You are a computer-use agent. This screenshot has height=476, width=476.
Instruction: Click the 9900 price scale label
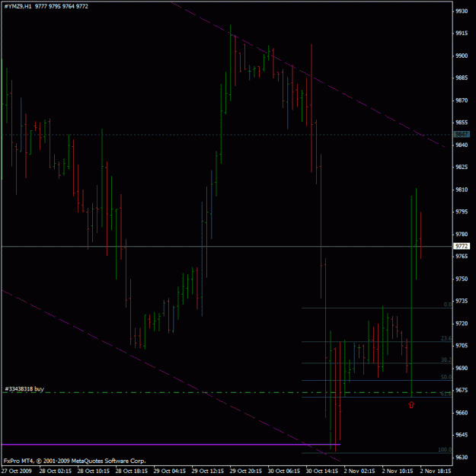click(462, 56)
